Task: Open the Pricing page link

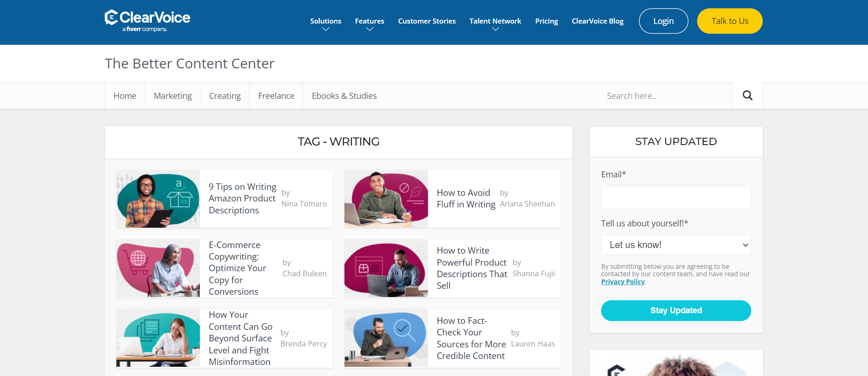Action: click(546, 21)
